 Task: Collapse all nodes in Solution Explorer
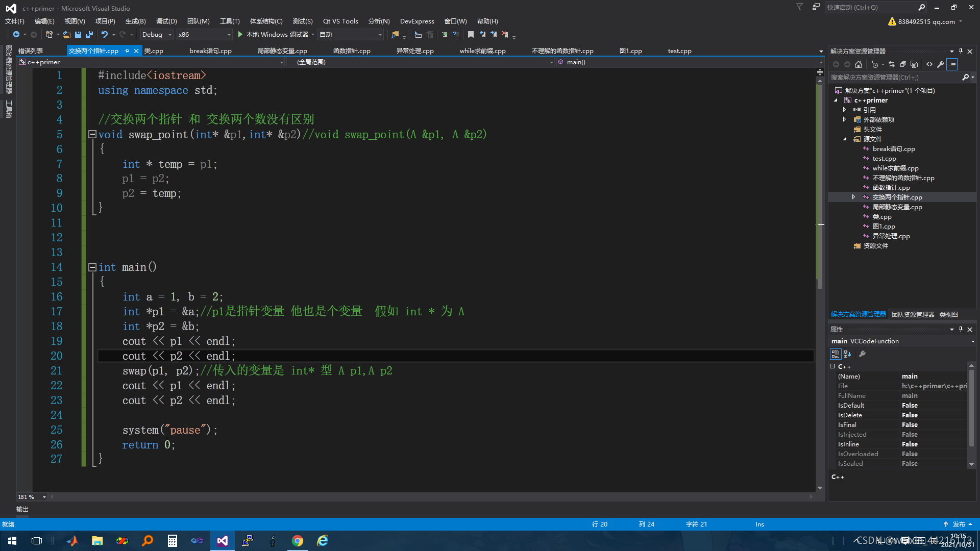[x=903, y=64]
